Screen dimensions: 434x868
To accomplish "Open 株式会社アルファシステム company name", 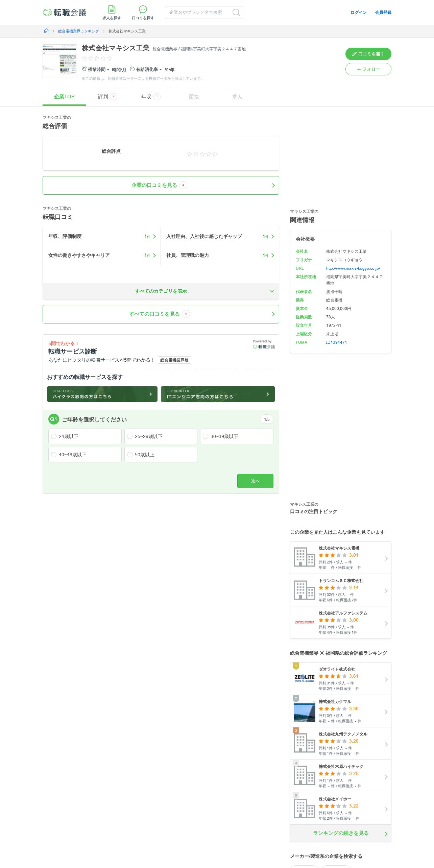I will (x=343, y=613).
